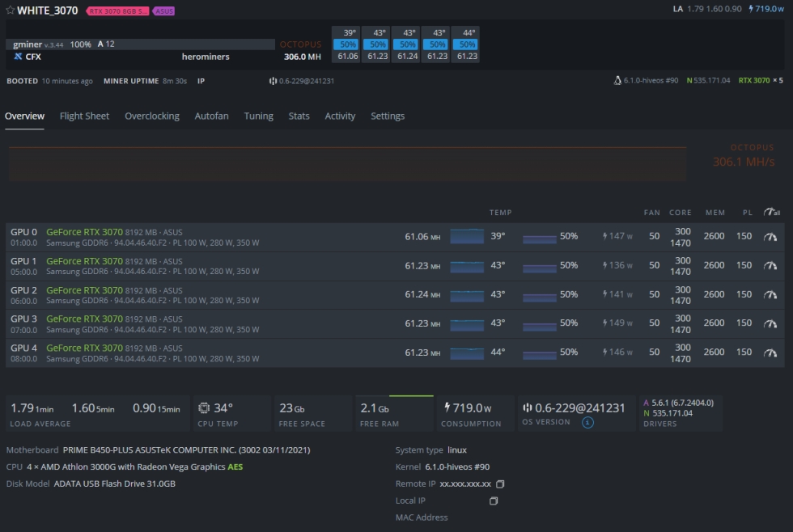Screen dimensions: 793x532
Task: Click the OS version icon beside 0.6-229@241231
Action: pos(527,407)
